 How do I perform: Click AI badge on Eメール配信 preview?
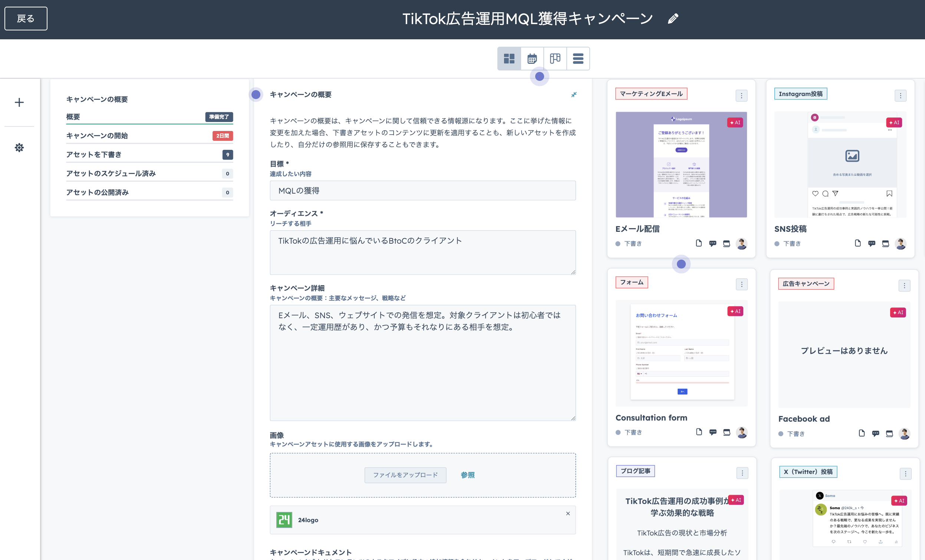(735, 122)
